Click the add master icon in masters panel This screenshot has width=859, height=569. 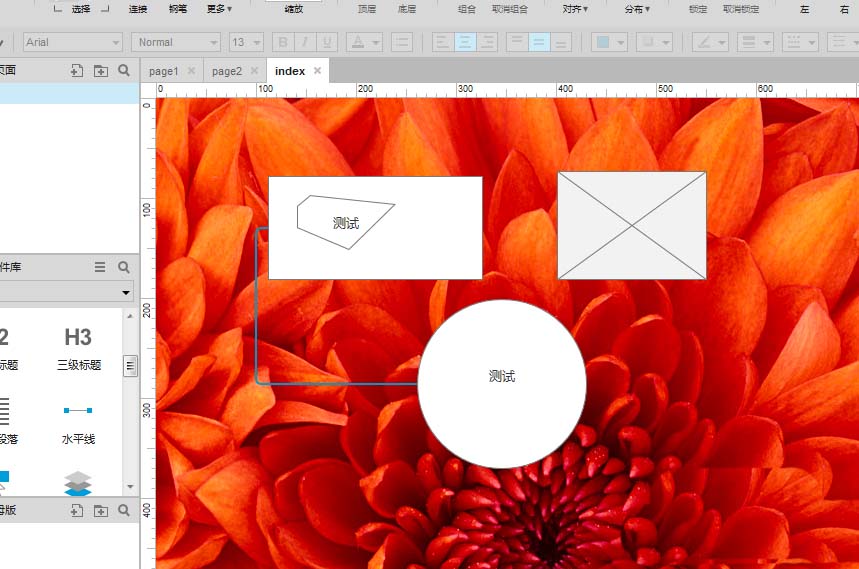[77, 510]
